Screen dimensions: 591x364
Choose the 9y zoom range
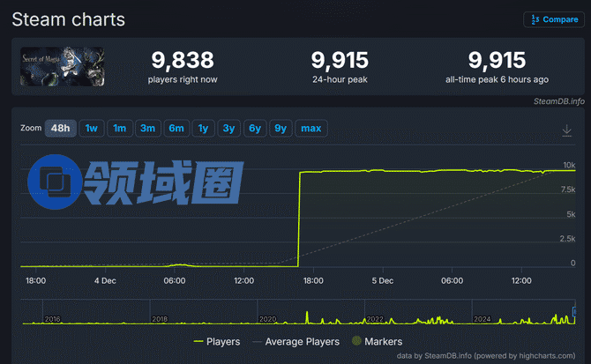click(281, 129)
